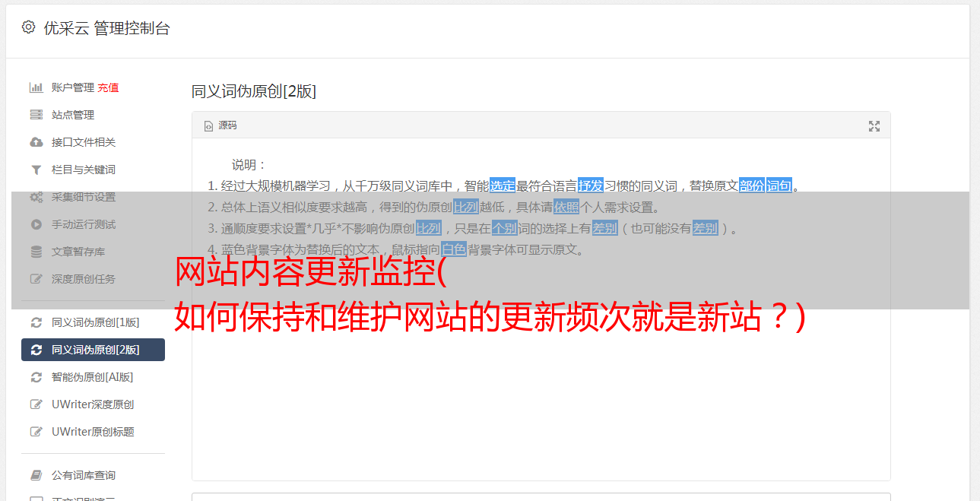Click the refresh icon beside 同义词伪原创[1版]

36,322
